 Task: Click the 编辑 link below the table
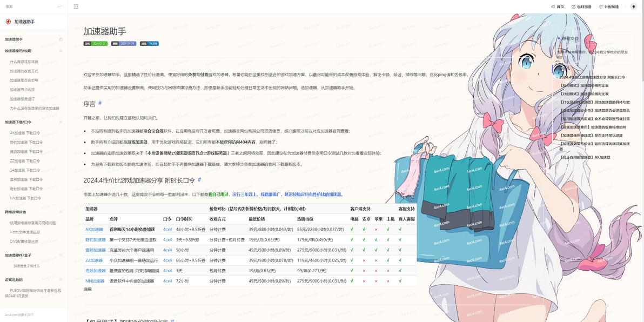(88, 289)
